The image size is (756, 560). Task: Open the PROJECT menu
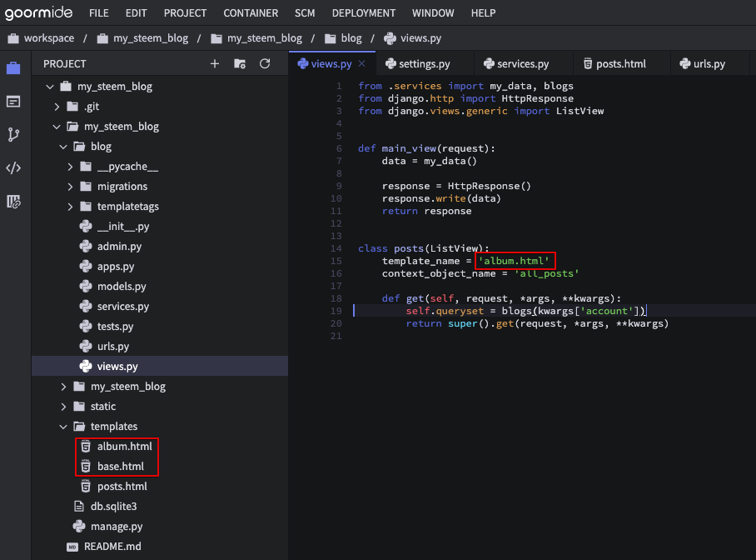(185, 13)
